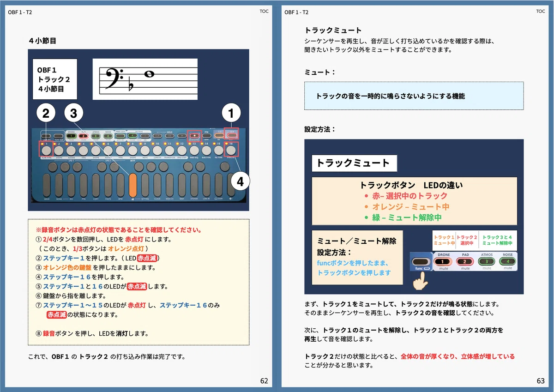Click the NOISE 4 track button on page 63
Screen dimensions: 554x392
coord(507,261)
